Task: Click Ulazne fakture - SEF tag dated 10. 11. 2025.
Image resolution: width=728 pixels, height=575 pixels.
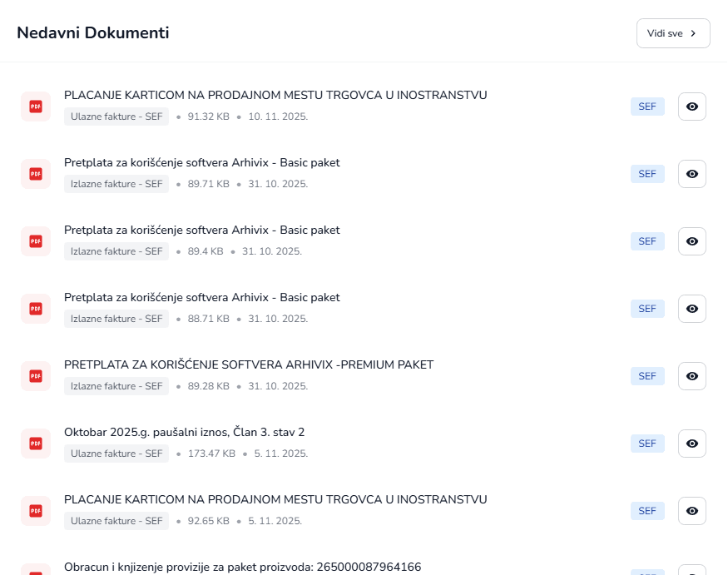Action: click(x=116, y=117)
